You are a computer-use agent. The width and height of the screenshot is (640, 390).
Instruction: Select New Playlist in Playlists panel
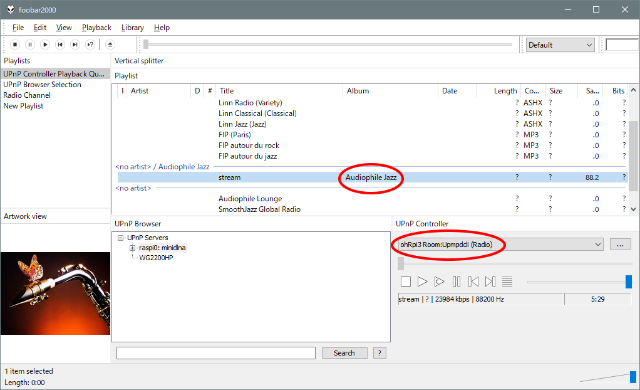tap(23, 106)
